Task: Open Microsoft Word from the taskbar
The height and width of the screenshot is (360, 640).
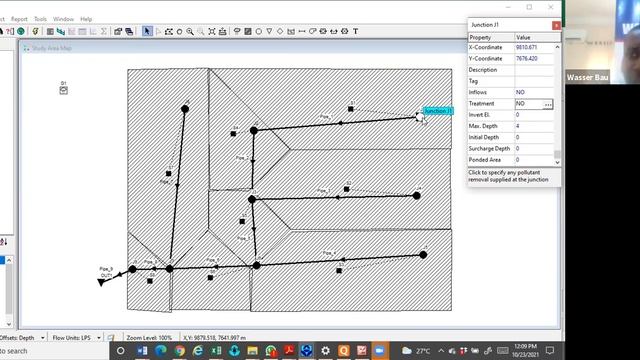Action: tap(142, 351)
